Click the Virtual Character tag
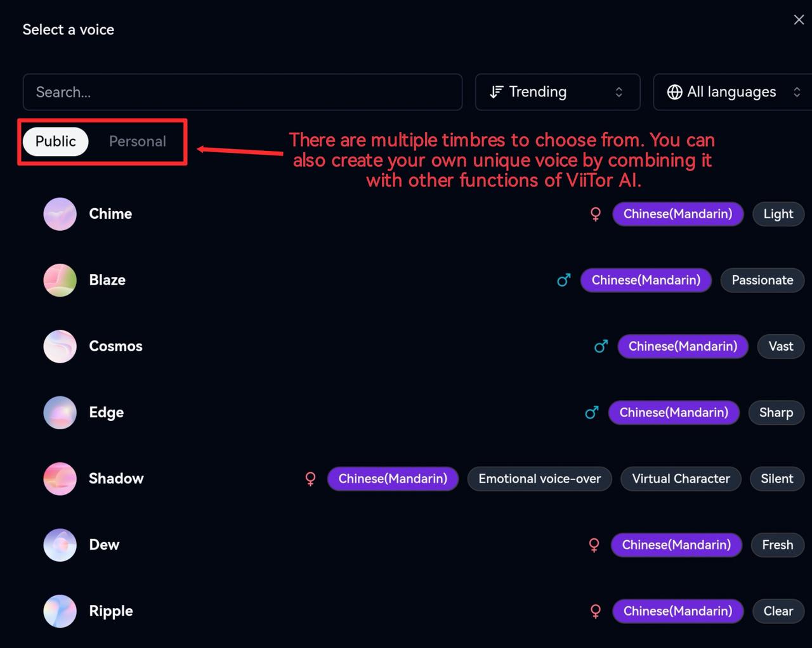812x648 pixels. [x=681, y=479]
